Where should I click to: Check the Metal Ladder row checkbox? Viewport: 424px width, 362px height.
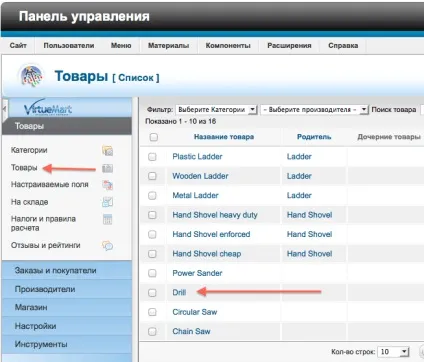pyautogui.click(x=152, y=195)
